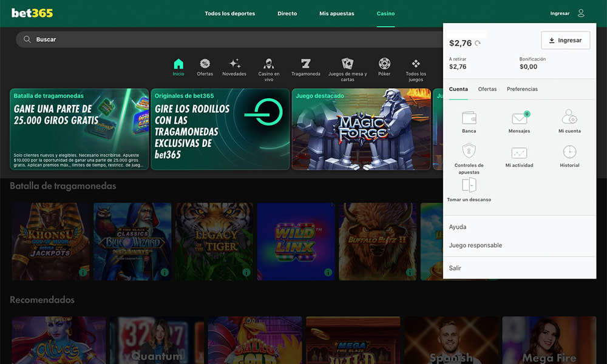Refresh the balance next to $2,76
This screenshot has height=364, width=607.
(x=478, y=43)
